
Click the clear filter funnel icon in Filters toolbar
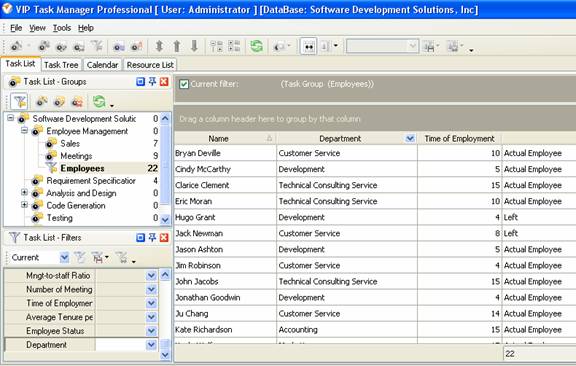click(121, 258)
